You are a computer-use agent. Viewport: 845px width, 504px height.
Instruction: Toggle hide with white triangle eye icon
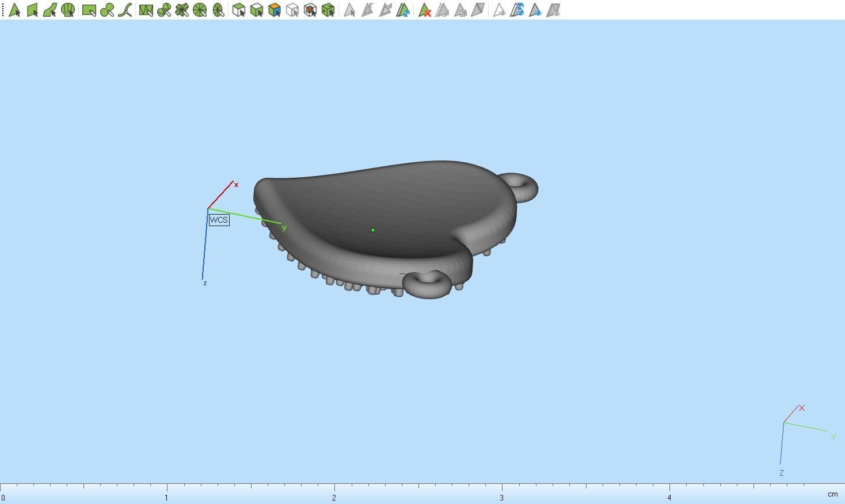click(x=499, y=10)
